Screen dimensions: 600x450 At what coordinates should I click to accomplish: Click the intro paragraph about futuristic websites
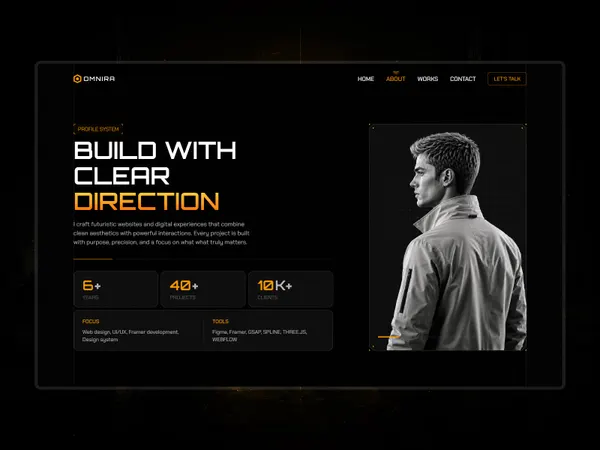click(x=161, y=233)
